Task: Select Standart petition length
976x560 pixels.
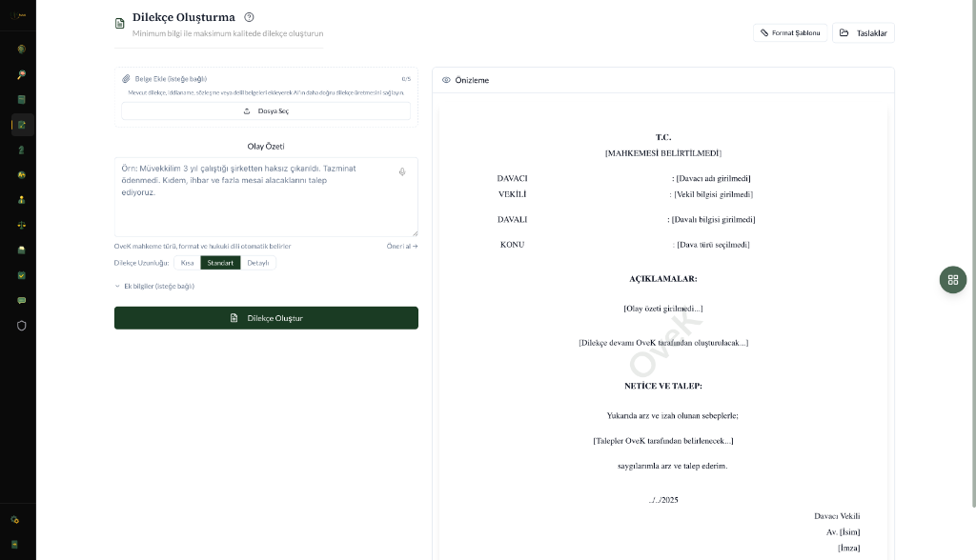Action: pyautogui.click(x=220, y=263)
